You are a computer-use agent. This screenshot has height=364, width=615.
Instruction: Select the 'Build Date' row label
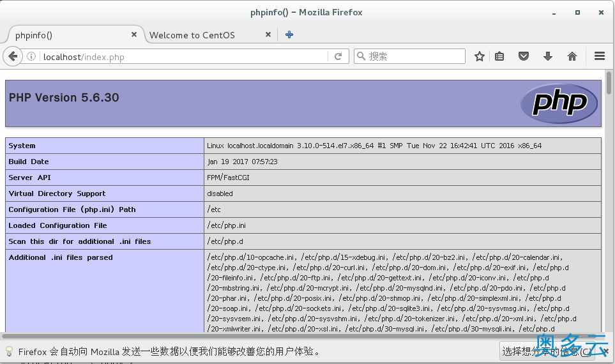click(29, 162)
